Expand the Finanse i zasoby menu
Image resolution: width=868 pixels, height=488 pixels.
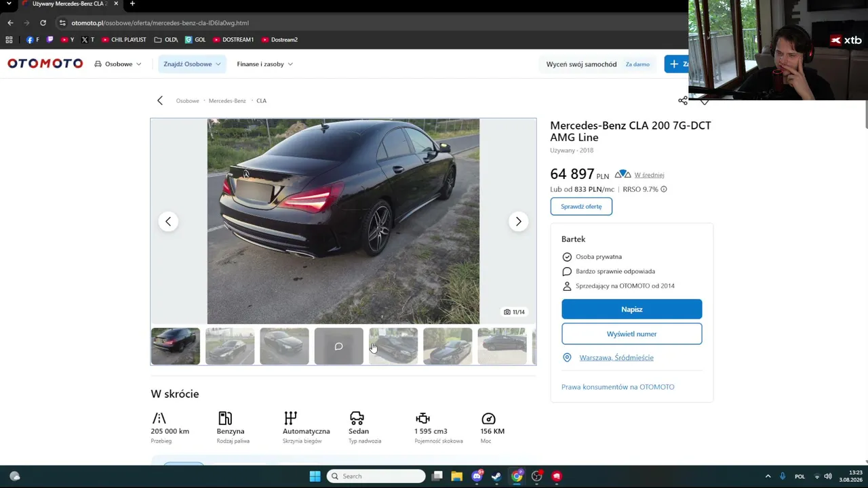264,64
